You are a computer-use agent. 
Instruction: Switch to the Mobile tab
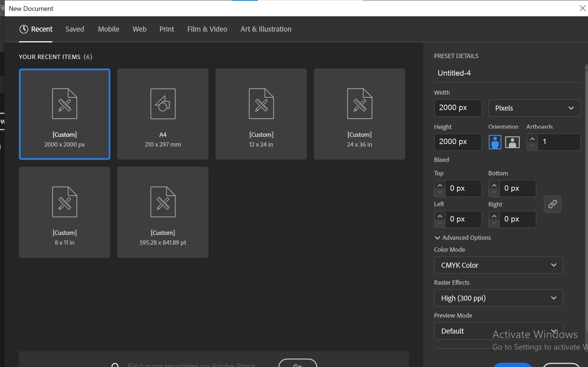[108, 29]
